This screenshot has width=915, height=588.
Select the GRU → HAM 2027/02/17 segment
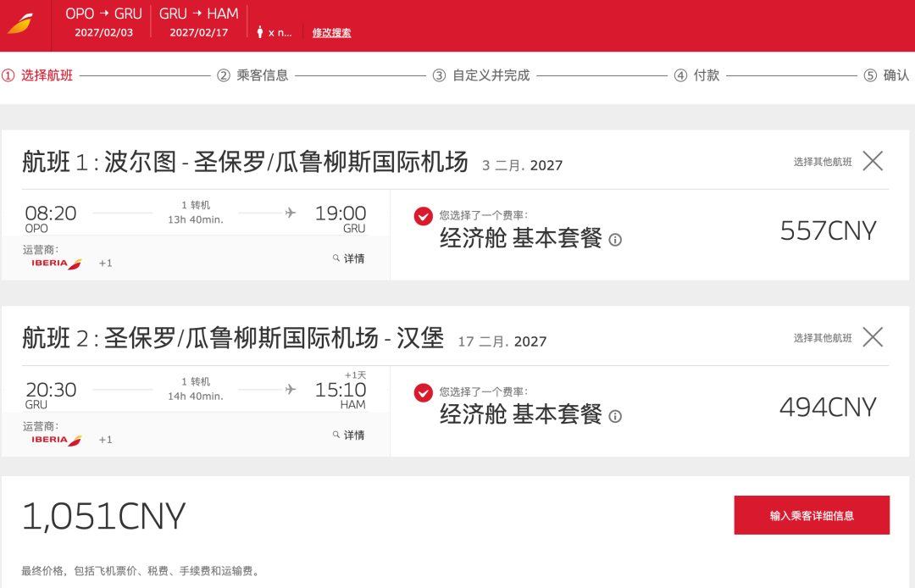[x=199, y=22]
